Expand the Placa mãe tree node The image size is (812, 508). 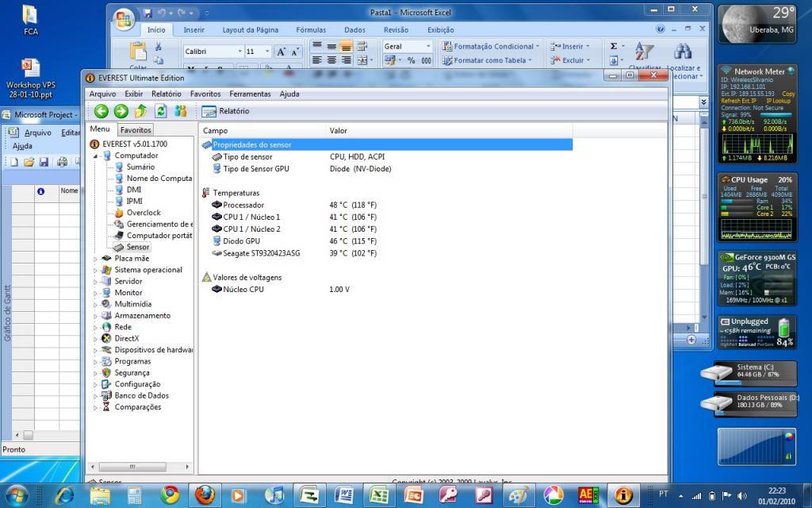pos(95,259)
